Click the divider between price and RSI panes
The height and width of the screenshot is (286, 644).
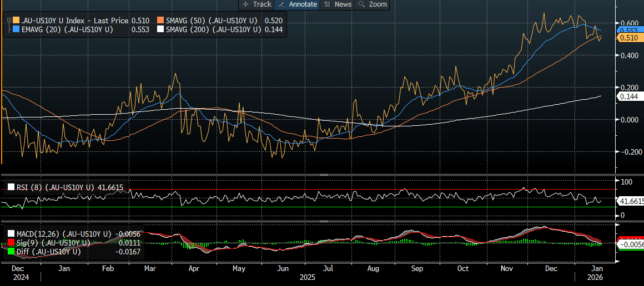(x=323, y=175)
